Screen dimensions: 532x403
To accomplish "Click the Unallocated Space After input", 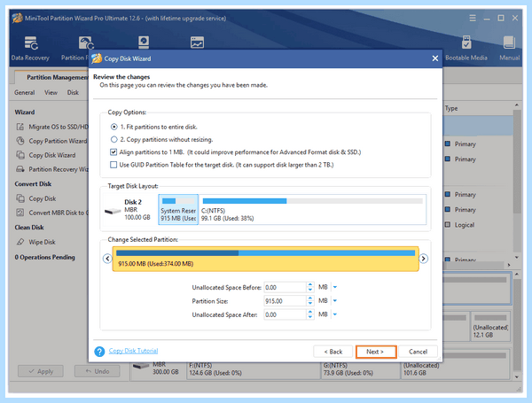I will (x=285, y=314).
